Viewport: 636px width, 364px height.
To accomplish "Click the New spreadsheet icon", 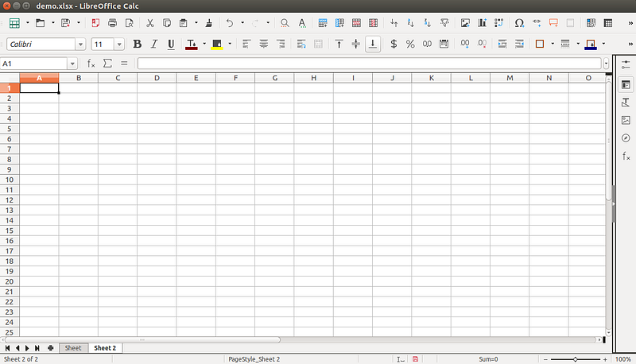I will [14, 23].
